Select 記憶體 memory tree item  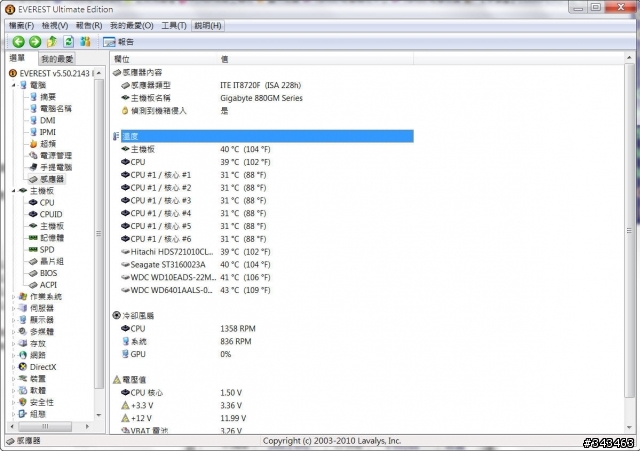(52, 238)
